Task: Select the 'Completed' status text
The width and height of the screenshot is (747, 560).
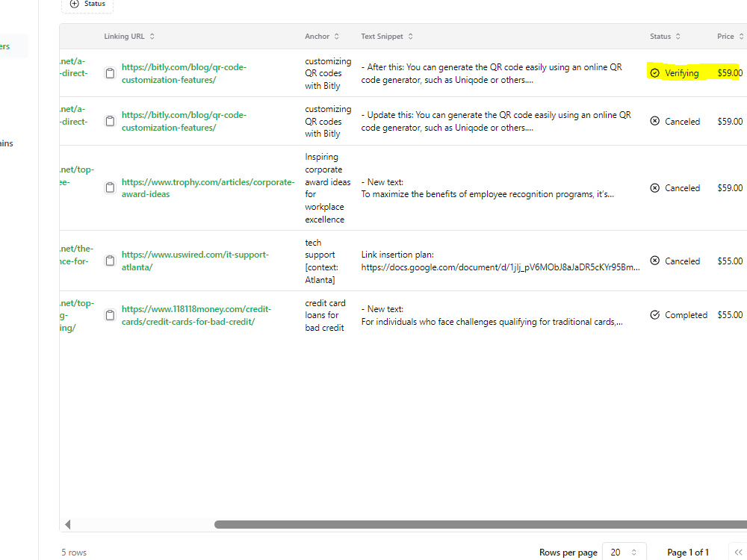Action: (x=686, y=315)
